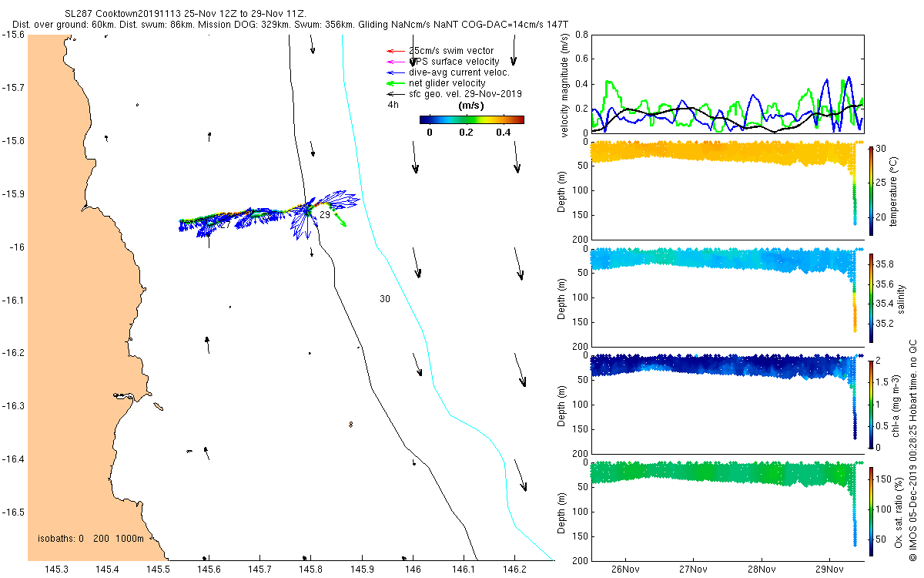The height and width of the screenshot is (578, 924).
Task: Click the -15.6 latitude tick label
Action: tap(12, 35)
